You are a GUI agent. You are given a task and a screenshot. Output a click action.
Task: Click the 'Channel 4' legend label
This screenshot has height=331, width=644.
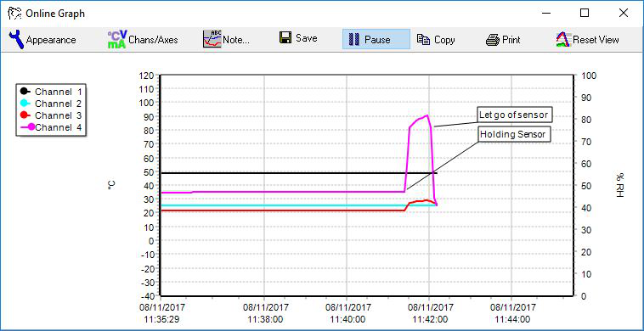pyautogui.click(x=59, y=127)
